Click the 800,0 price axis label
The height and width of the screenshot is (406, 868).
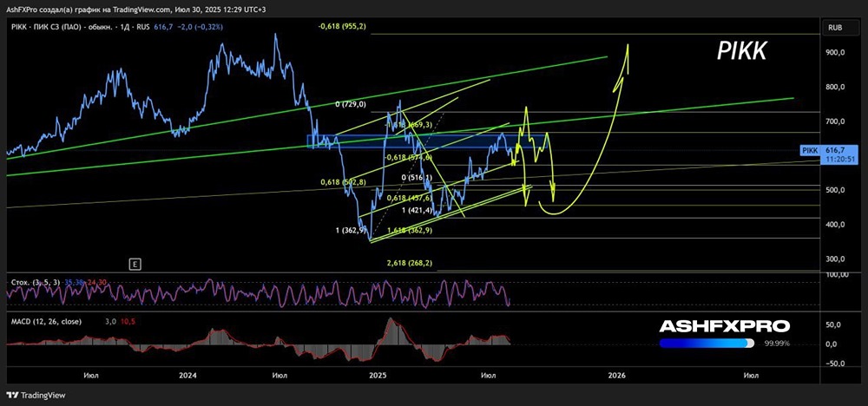836,87
